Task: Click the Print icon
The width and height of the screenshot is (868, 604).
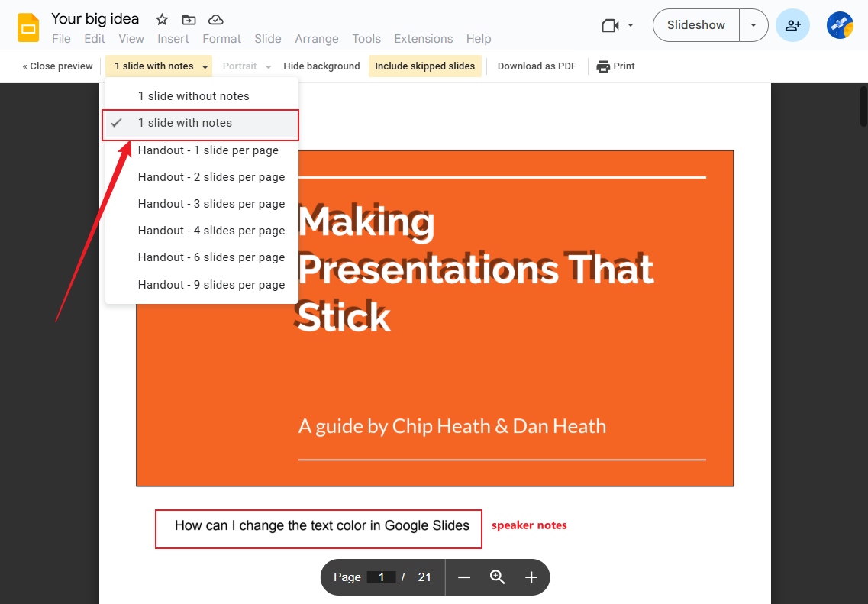Action: pos(616,66)
